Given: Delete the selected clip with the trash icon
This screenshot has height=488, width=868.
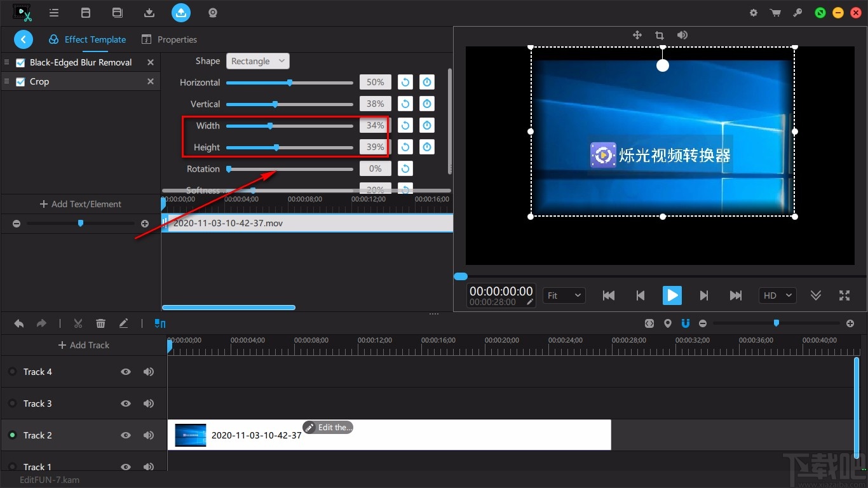Looking at the screenshot, I should [x=100, y=323].
